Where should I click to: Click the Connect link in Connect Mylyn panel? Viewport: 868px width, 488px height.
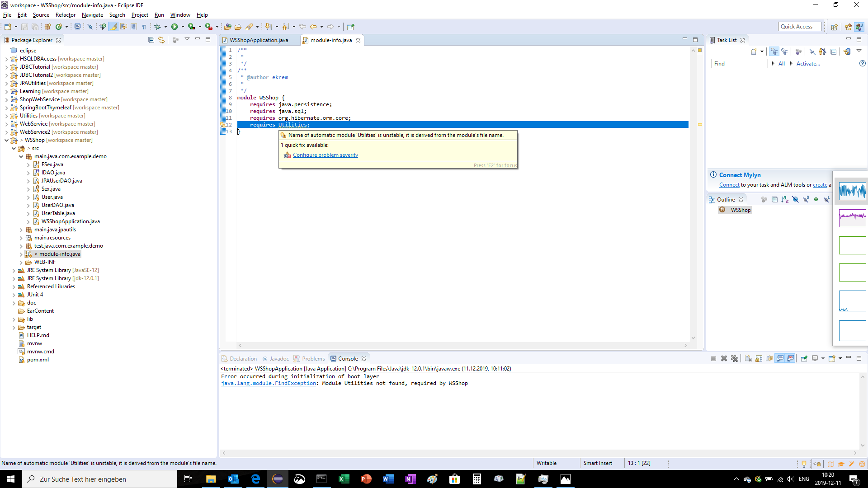click(729, 185)
